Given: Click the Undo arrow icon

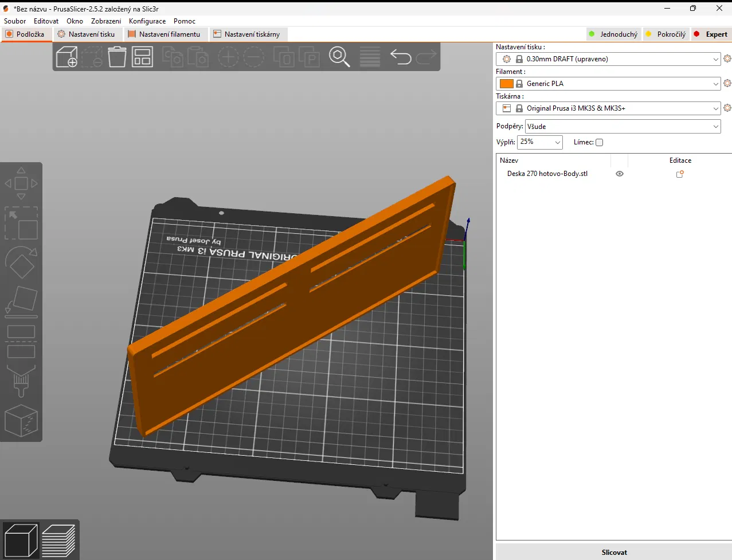Looking at the screenshot, I should (x=401, y=57).
